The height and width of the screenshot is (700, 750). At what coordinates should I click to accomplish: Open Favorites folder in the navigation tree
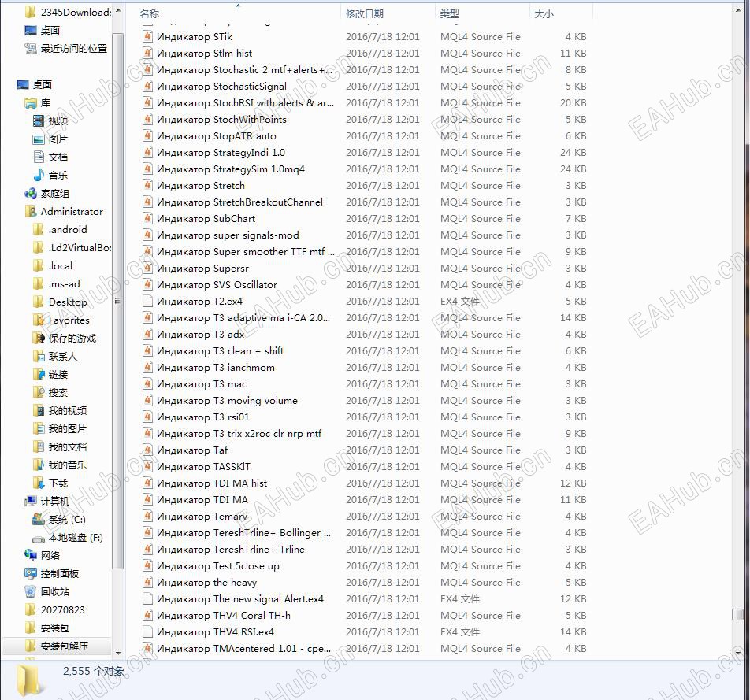coord(69,320)
